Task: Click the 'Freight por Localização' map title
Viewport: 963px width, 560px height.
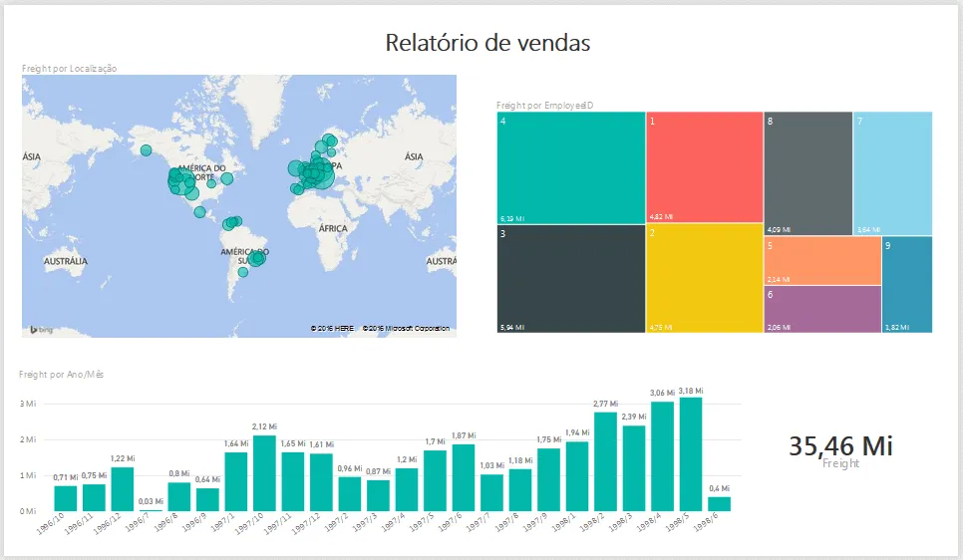Action: [x=70, y=68]
